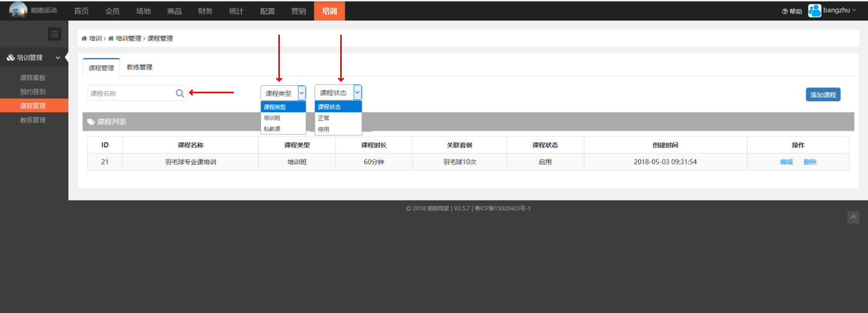Click the bangzhu user avatar icon
868x313 pixels.
(x=814, y=10)
